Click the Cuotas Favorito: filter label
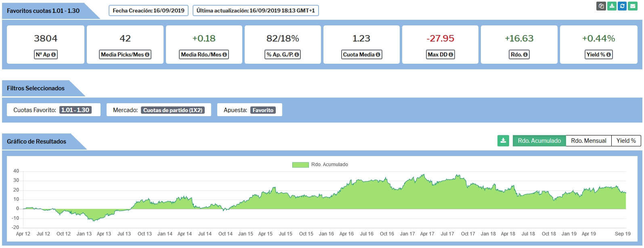This screenshot has width=644, height=248. coord(35,110)
